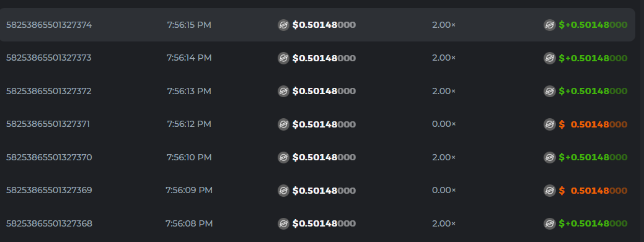This screenshot has height=242, width=644.
Task: Click the 7:56:13 PM timestamp
Action: (189, 91)
